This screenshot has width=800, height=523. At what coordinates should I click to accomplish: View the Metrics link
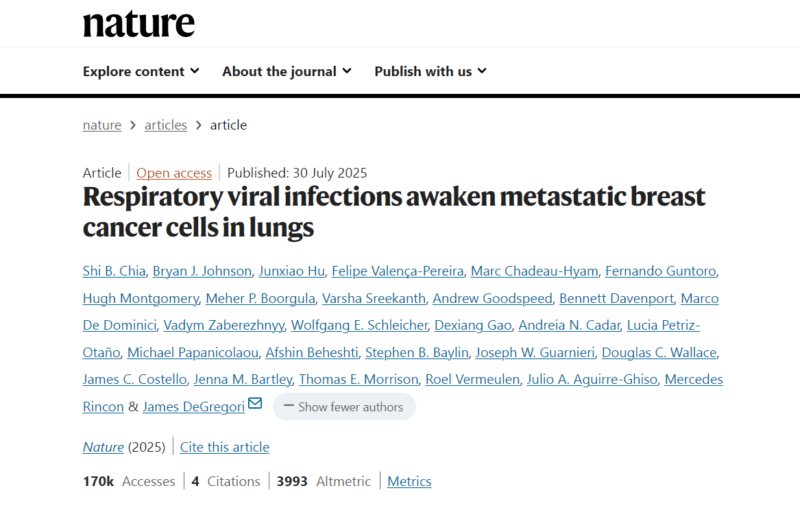pyautogui.click(x=409, y=481)
